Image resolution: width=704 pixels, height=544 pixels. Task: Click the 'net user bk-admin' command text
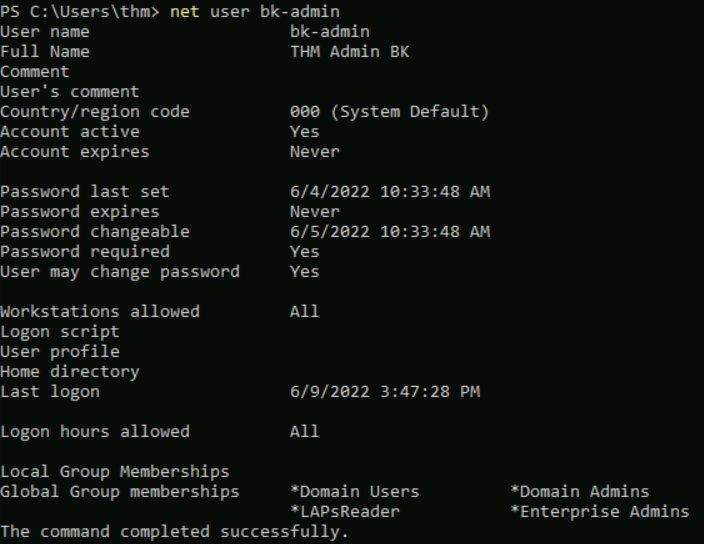255,11
